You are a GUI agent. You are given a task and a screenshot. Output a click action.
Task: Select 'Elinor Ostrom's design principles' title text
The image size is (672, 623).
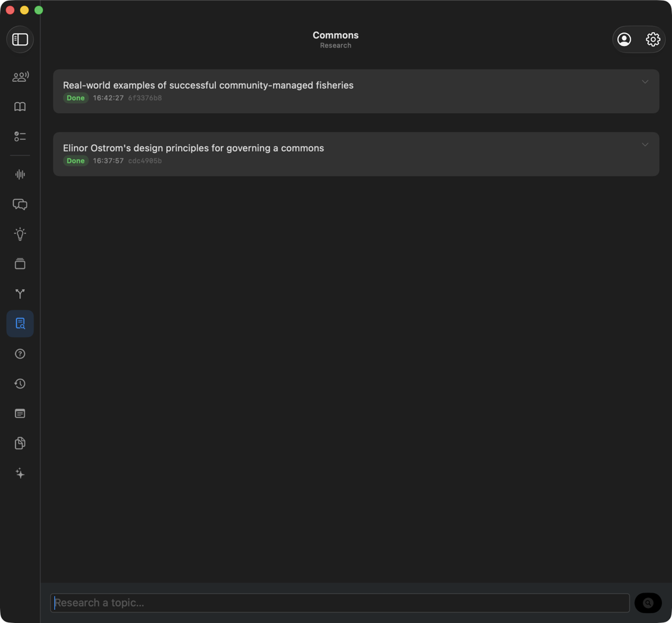(x=194, y=148)
